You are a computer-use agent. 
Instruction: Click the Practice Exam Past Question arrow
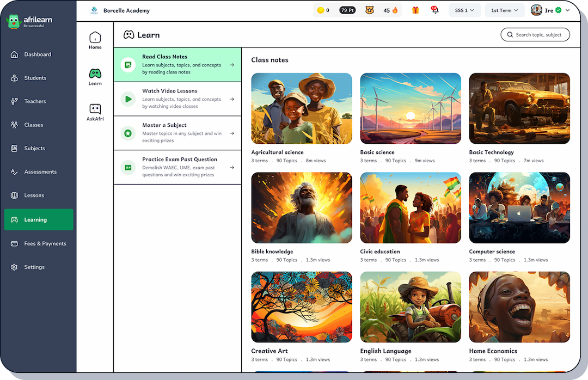[232, 167]
